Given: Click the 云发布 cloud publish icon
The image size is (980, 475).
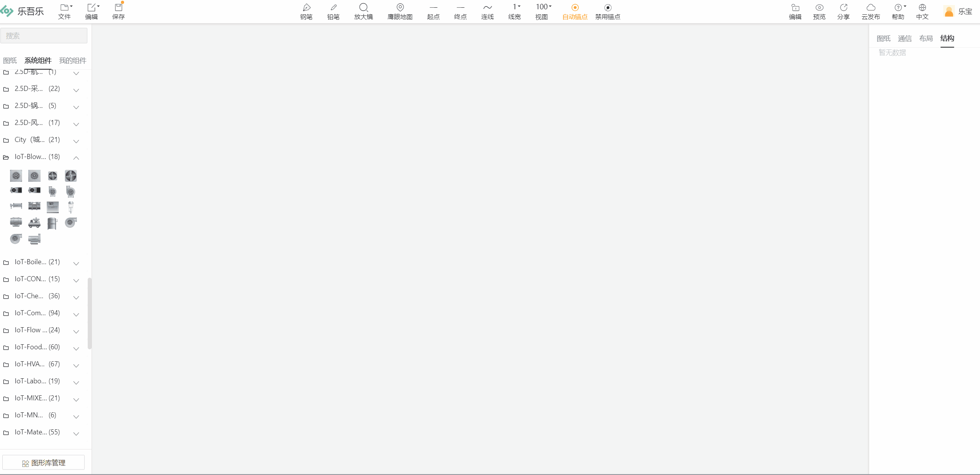Looking at the screenshot, I should pyautogui.click(x=870, y=11).
